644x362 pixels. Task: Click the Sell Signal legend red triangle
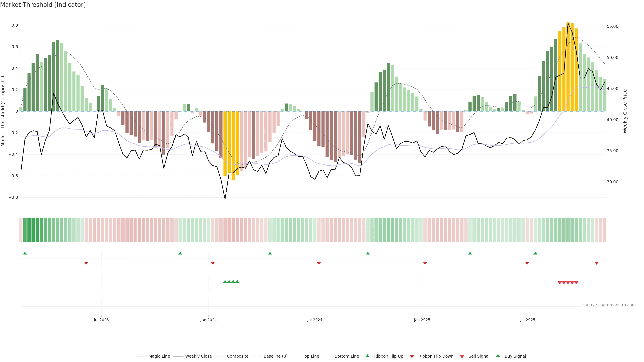pyautogui.click(x=462, y=356)
